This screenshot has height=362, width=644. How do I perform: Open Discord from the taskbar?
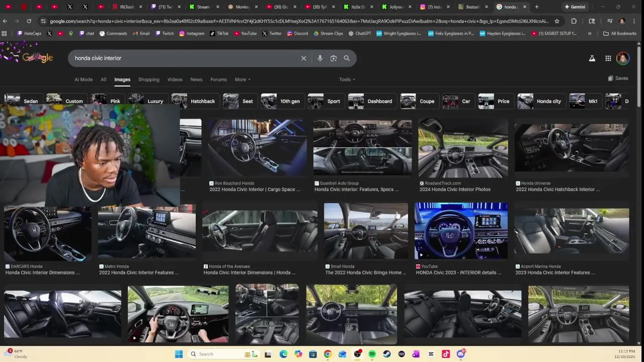pyautogui.click(x=461, y=354)
